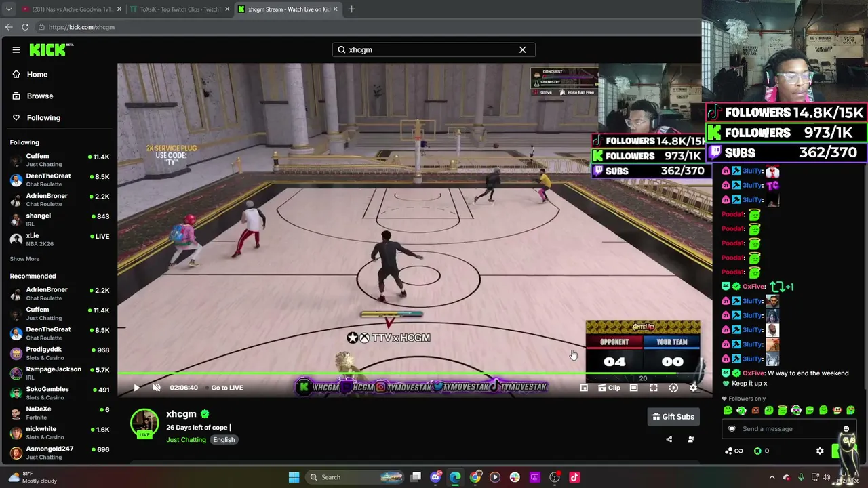The height and width of the screenshot is (488, 868).
Task: Open chat settings gear icon
Action: pos(820,451)
